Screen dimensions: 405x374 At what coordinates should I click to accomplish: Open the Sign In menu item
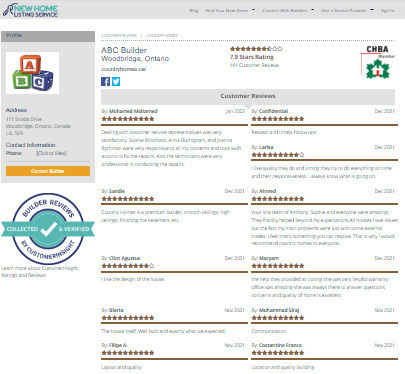pos(387,11)
